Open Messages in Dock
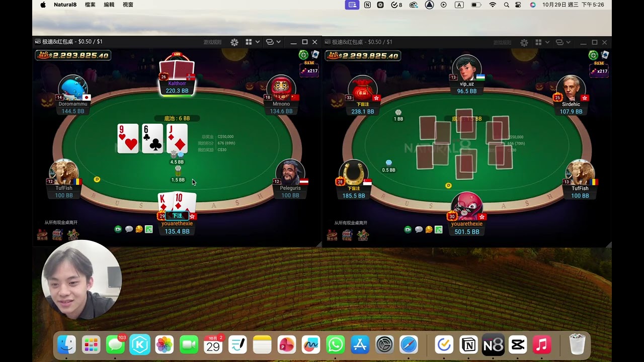 [115, 345]
